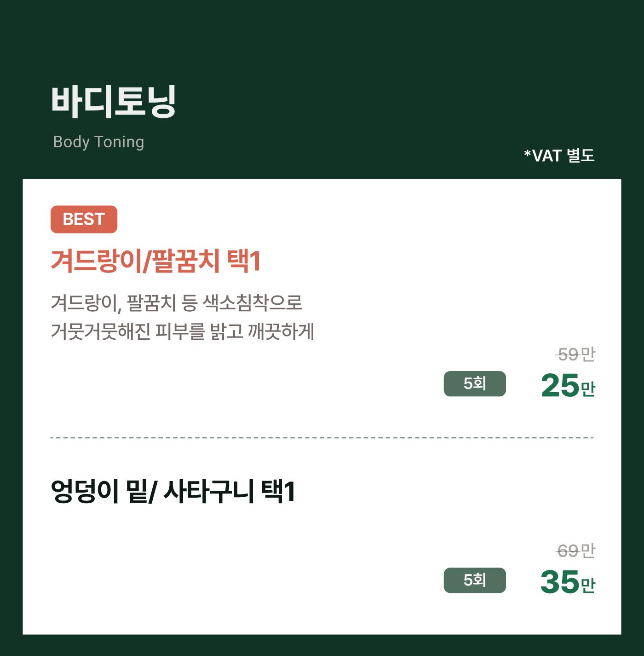Click the red BEST badge
Image resolution: width=644 pixels, height=656 pixels.
pyautogui.click(x=84, y=219)
